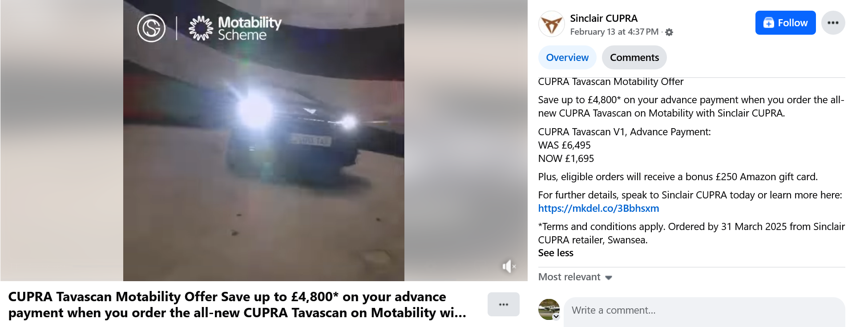Click the Motability Scheme logo overlay
Image resolution: width=868 pixels, height=327 pixels.
pos(235,28)
